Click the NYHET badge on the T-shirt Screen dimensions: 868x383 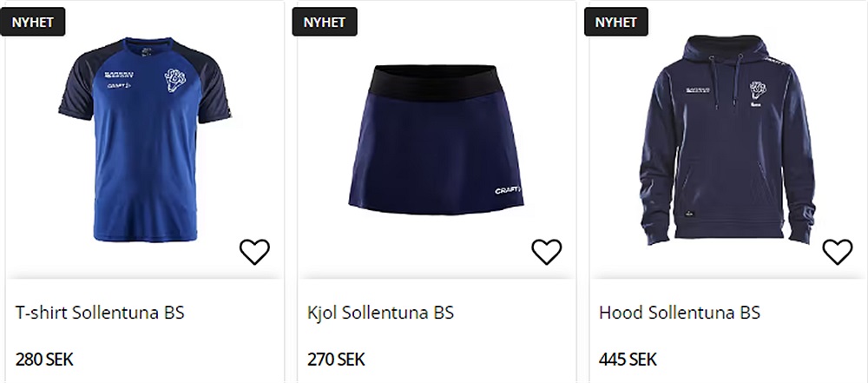[33, 23]
